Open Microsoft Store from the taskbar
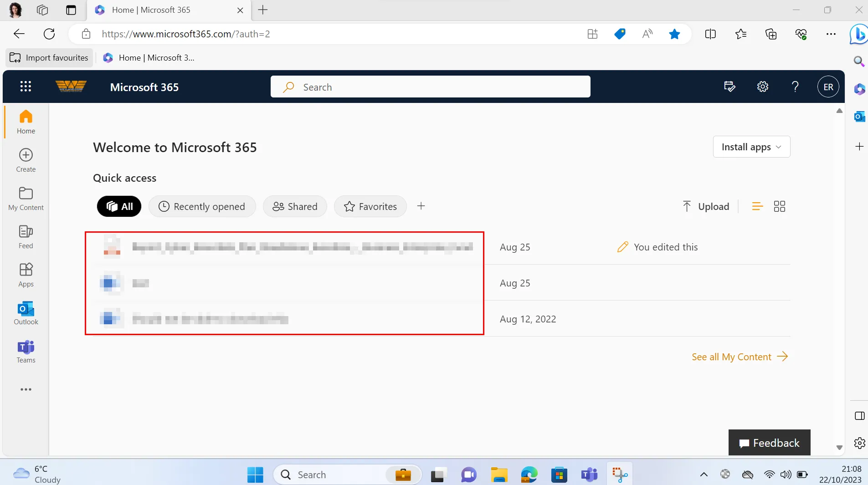 [559, 475]
